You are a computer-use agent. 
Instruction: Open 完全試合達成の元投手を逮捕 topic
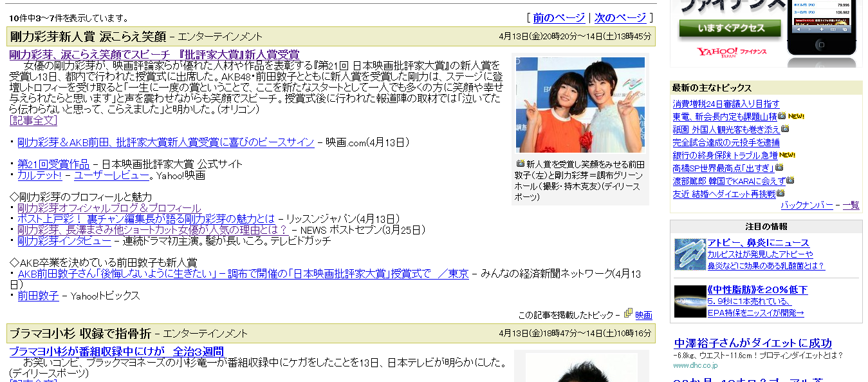pyautogui.click(x=726, y=142)
